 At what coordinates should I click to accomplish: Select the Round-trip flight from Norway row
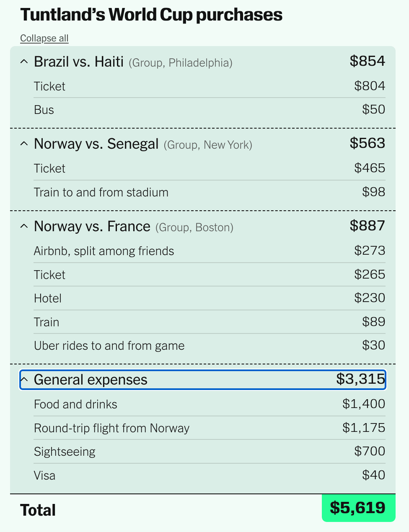(210, 428)
